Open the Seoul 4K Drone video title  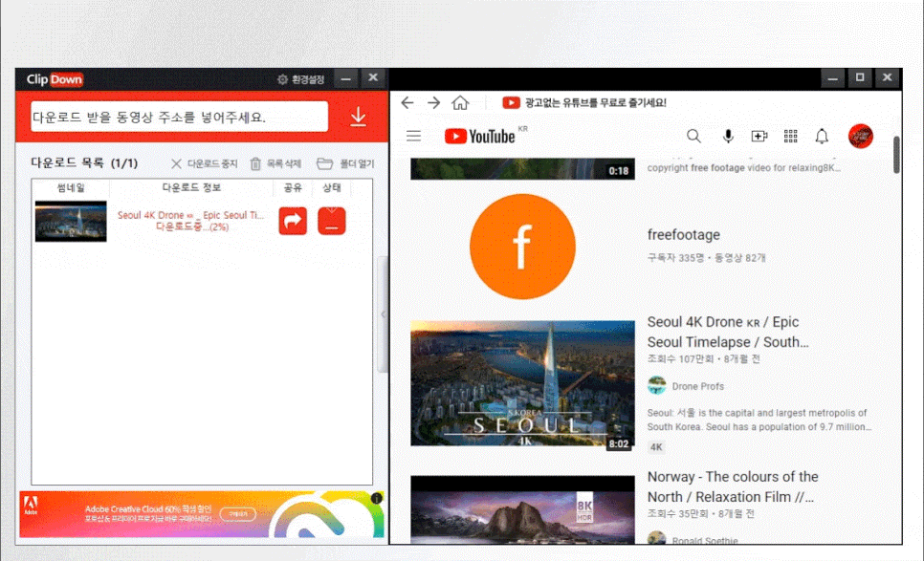pos(728,332)
